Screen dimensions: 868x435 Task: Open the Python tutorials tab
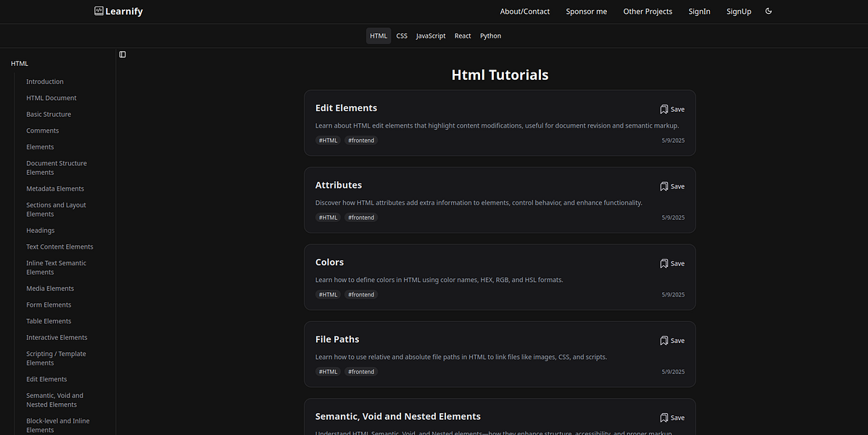[x=490, y=36]
